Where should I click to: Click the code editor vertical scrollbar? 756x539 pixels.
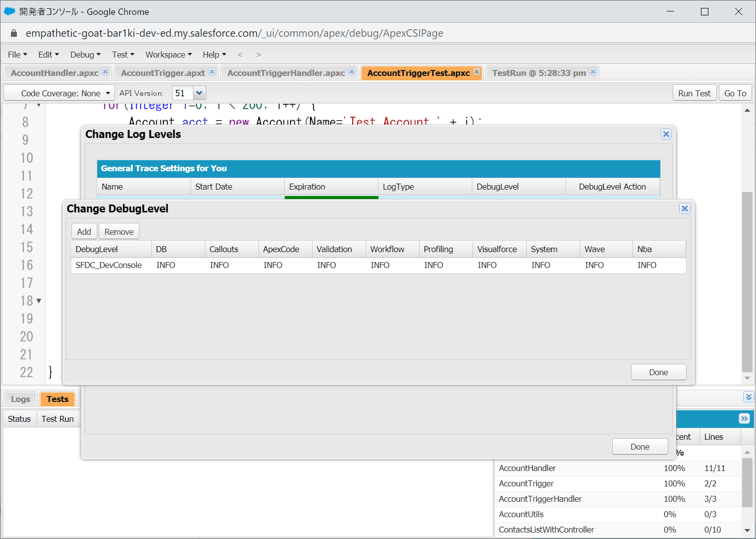click(747, 282)
